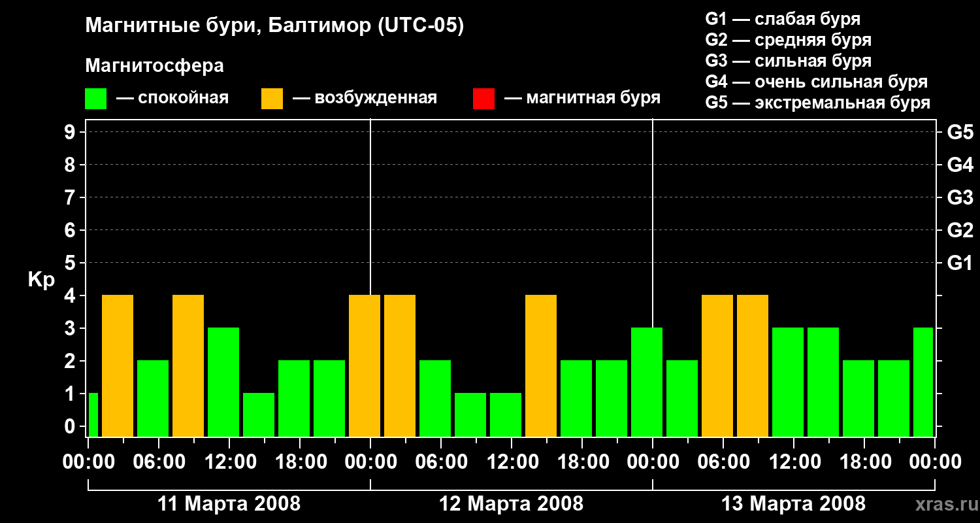Click the orange Kp 4 bar after 12:00 on 12 March
This screenshot has width=980, height=523.
tap(541, 365)
